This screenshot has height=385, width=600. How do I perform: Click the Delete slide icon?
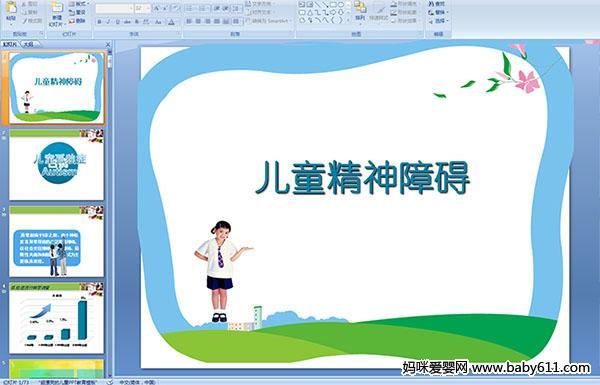tap(72, 21)
